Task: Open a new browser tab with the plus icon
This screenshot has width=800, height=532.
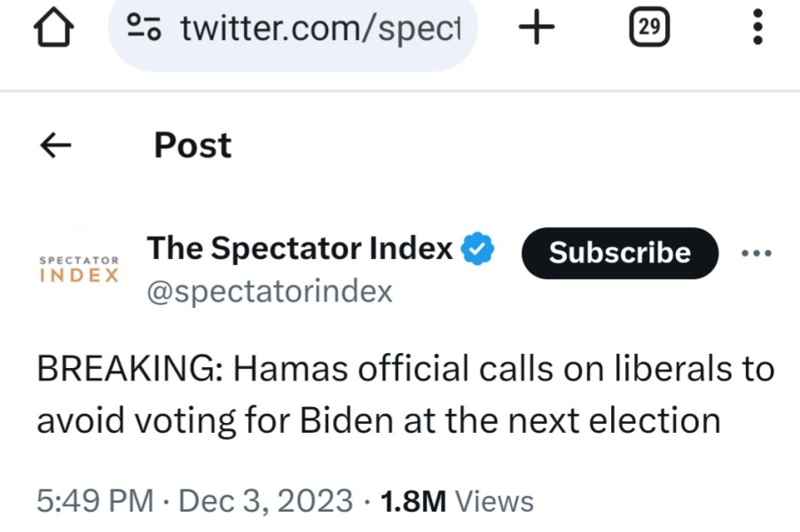Action: [536, 27]
